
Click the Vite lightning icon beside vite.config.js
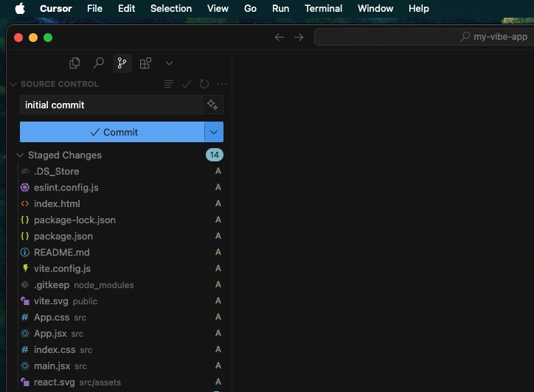point(25,268)
